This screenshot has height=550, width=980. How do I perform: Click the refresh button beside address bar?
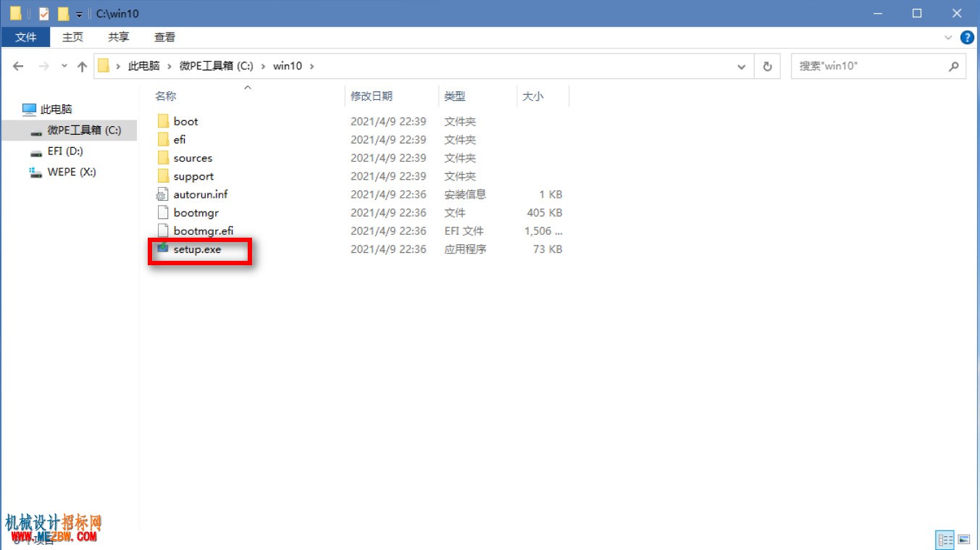767,66
